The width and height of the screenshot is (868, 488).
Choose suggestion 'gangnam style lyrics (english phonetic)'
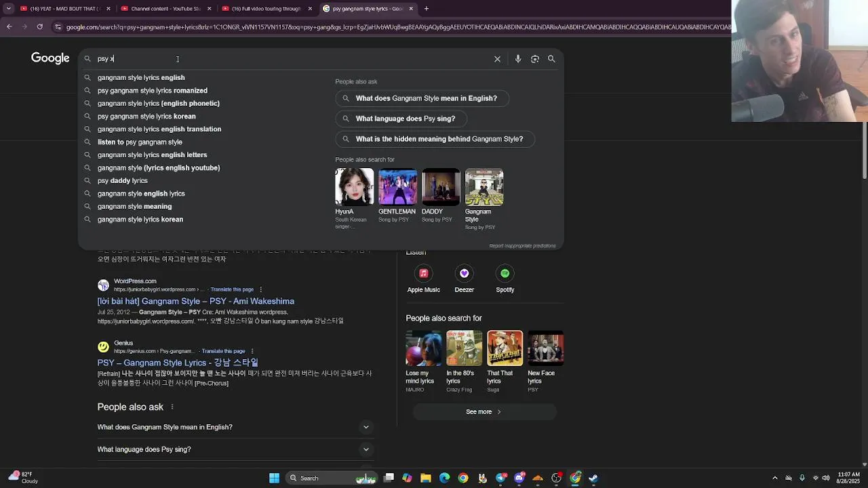pyautogui.click(x=159, y=103)
